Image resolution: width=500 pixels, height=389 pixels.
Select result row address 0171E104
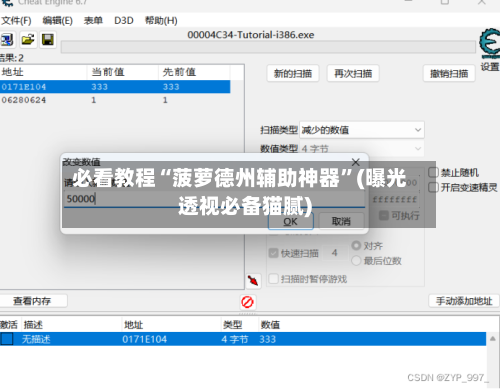115,87
